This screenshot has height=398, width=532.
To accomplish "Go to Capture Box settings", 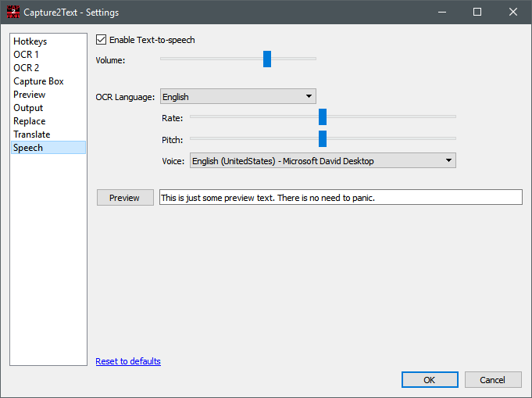I will click(x=38, y=81).
